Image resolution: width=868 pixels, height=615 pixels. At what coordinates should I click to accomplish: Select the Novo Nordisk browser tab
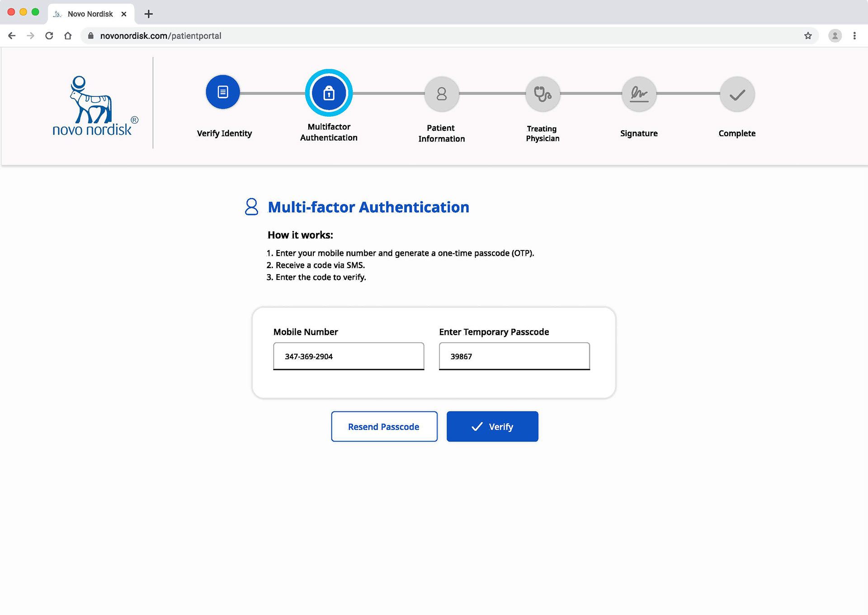(x=90, y=14)
